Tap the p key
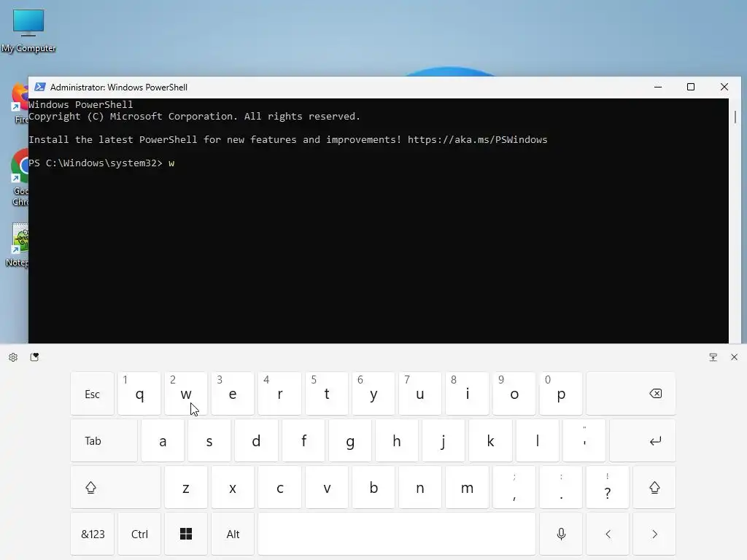The width and height of the screenshot is (747, 560). (561, 394)
